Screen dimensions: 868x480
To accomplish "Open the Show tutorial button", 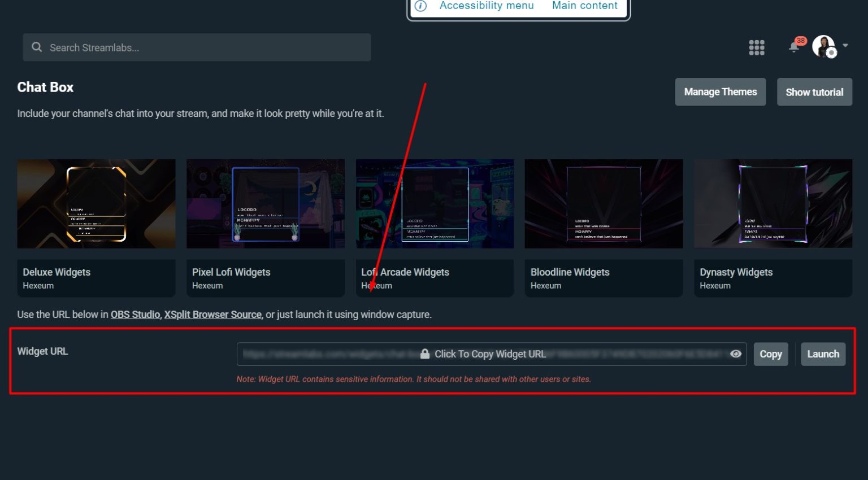I will pos(814,91).
